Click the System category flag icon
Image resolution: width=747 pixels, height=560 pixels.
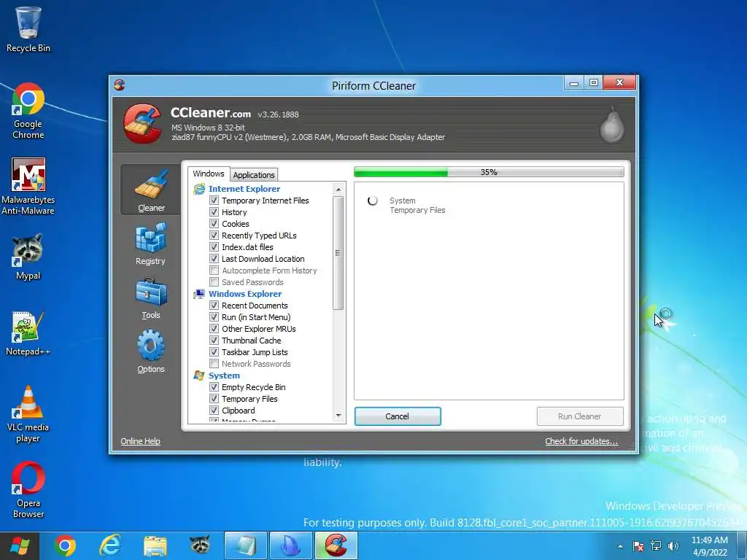[x=198, y=376]
